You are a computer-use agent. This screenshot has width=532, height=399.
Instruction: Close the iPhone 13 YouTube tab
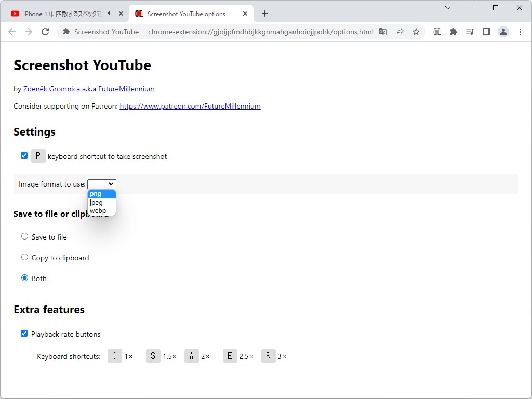tap(121, 14)
